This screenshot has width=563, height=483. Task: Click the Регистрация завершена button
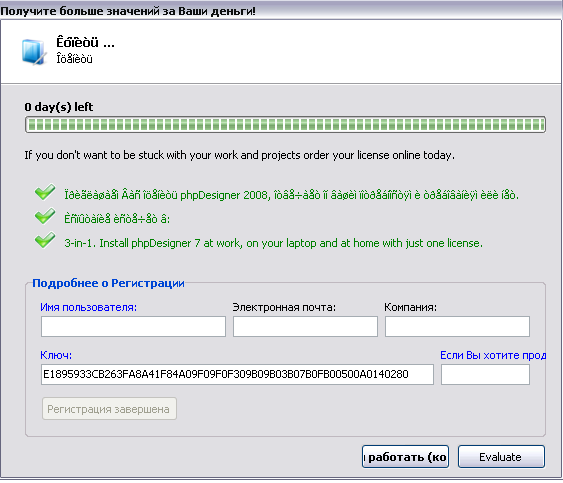click(109, 409)
